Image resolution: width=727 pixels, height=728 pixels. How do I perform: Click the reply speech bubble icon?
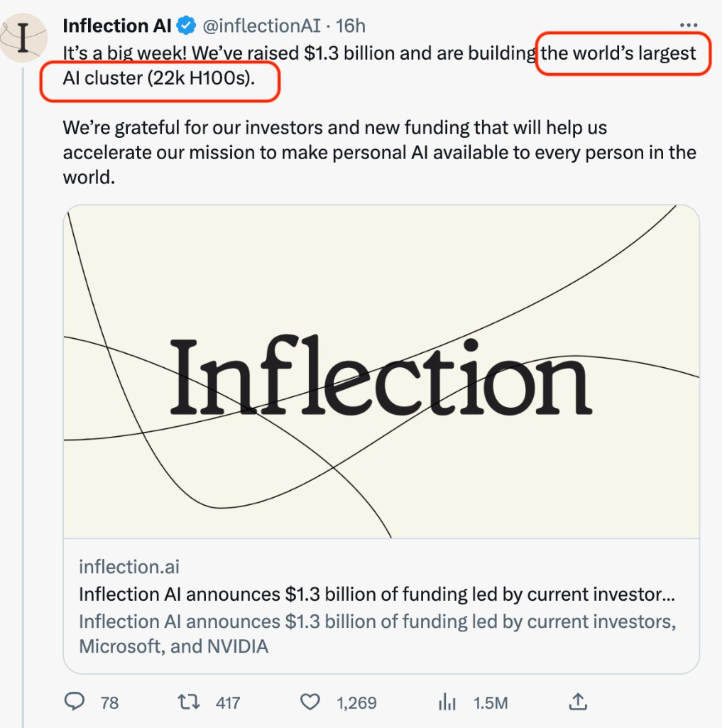point(75,702)
